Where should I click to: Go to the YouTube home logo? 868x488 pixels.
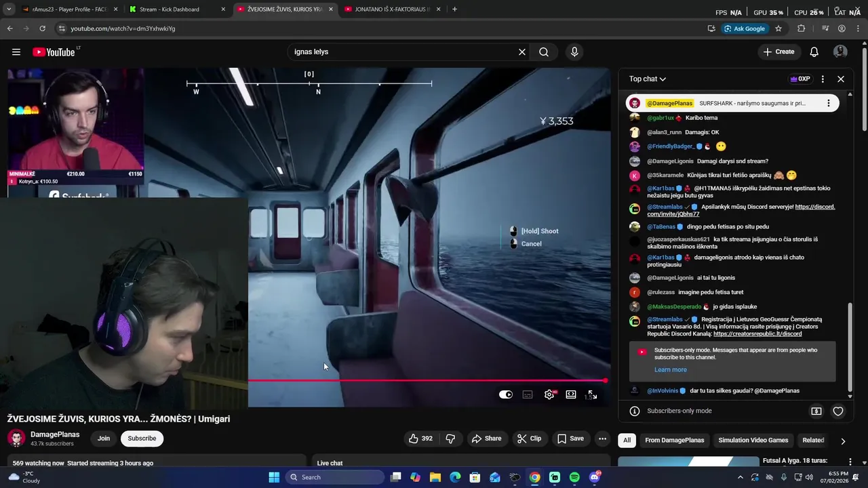tap(54, 52)
